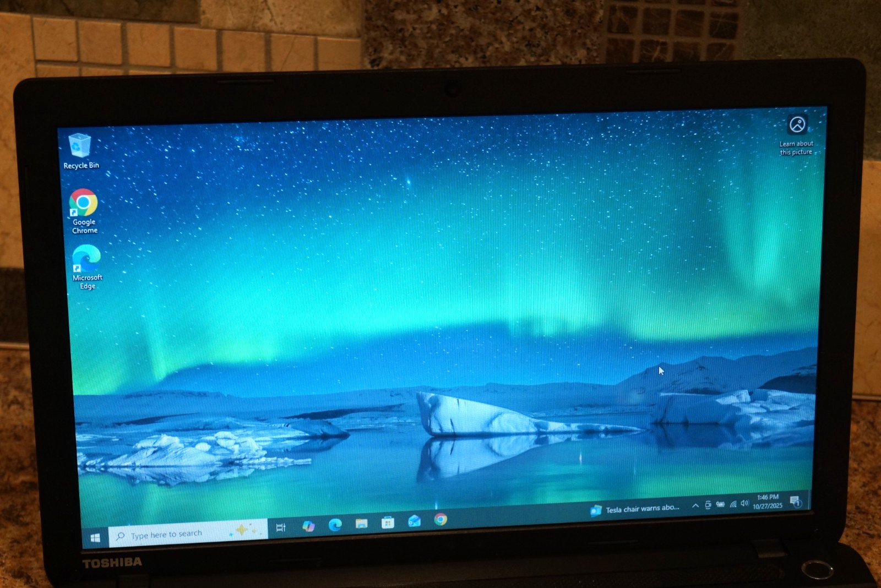Open the Tesla chair warns news widget

tap(635, 509)
